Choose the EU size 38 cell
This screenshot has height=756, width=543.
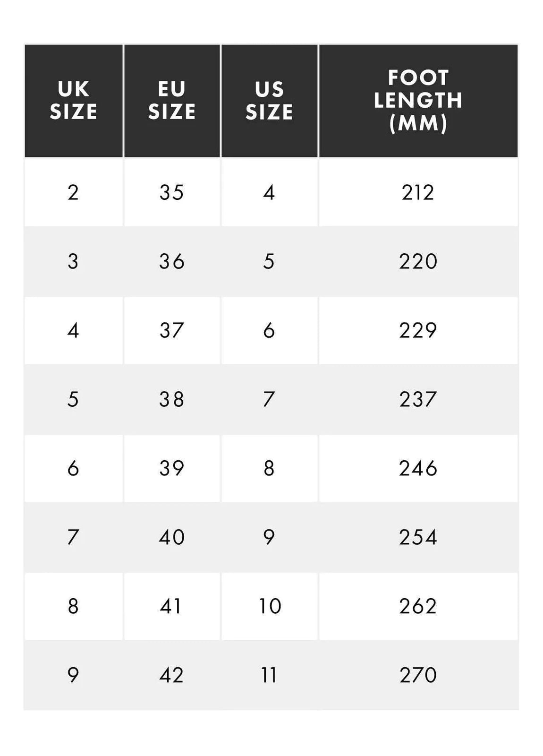coord(172,399)
